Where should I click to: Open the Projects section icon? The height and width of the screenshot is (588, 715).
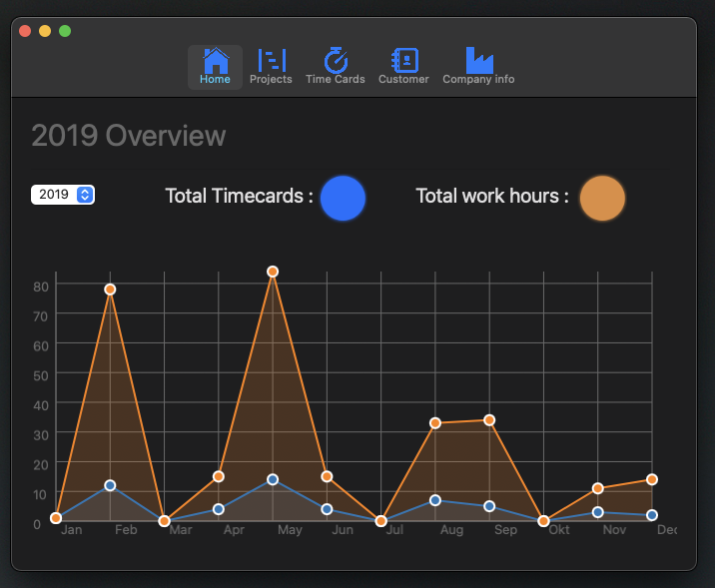click(x=271, y=61)
